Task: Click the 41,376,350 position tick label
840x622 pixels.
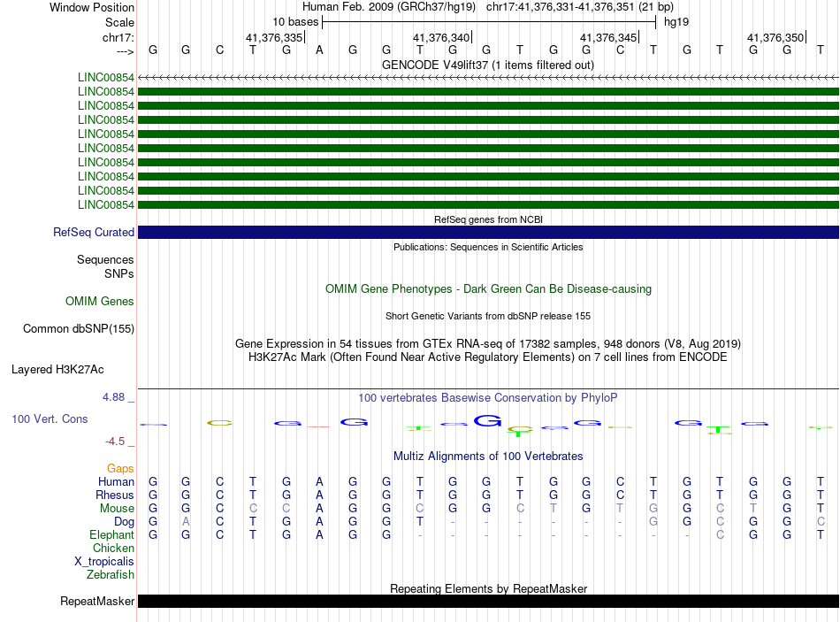Action: 775,37
